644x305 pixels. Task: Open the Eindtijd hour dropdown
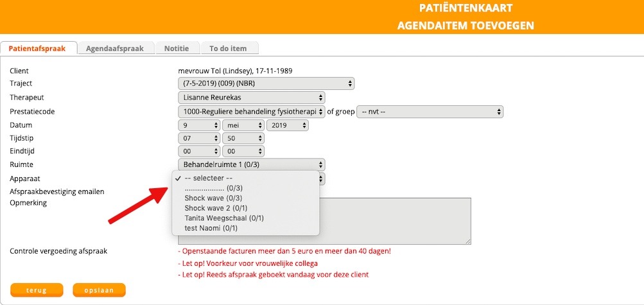point(198,152)
